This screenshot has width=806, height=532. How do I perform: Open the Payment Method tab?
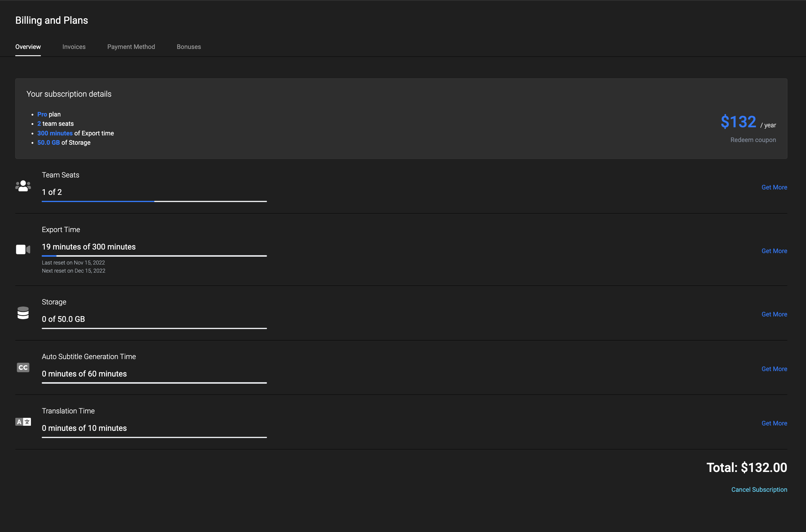[131, 47]
